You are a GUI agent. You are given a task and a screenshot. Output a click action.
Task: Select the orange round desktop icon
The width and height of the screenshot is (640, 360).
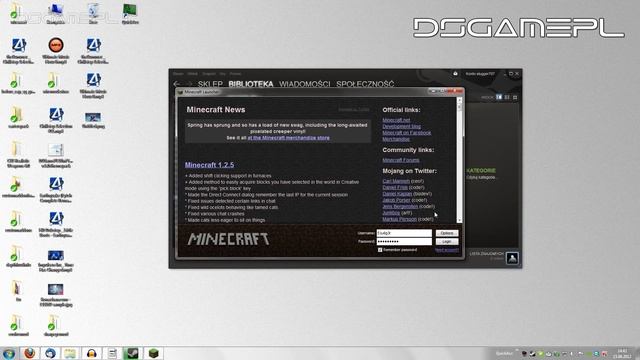click(x=56, y=51)
